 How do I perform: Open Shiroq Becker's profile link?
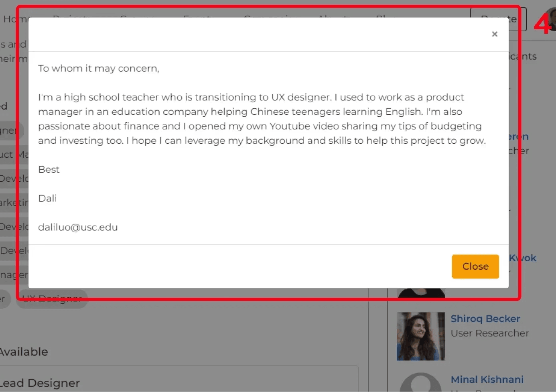[485, 319]
